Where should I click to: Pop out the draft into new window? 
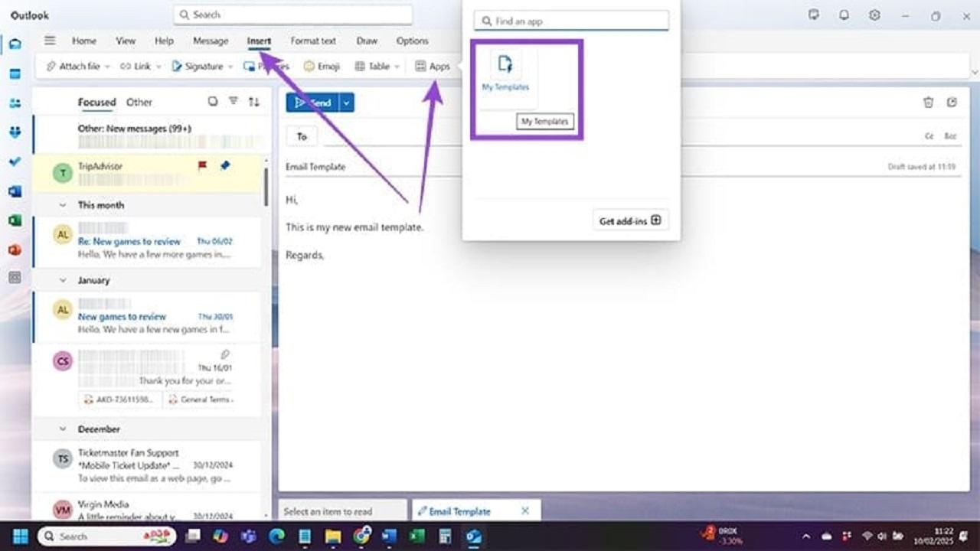pos(952,103)
